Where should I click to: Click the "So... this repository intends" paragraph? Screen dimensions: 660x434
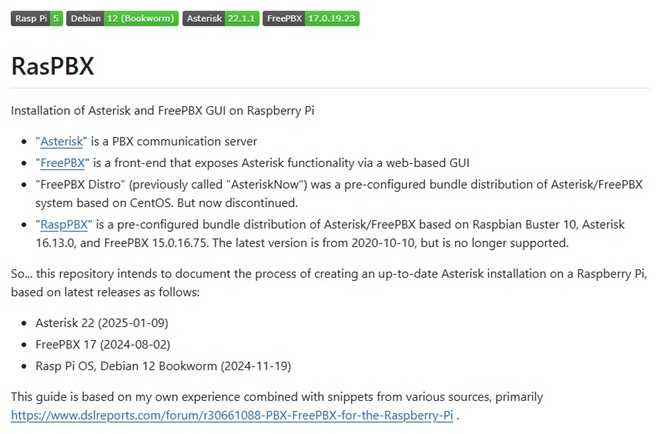[300, 274]
